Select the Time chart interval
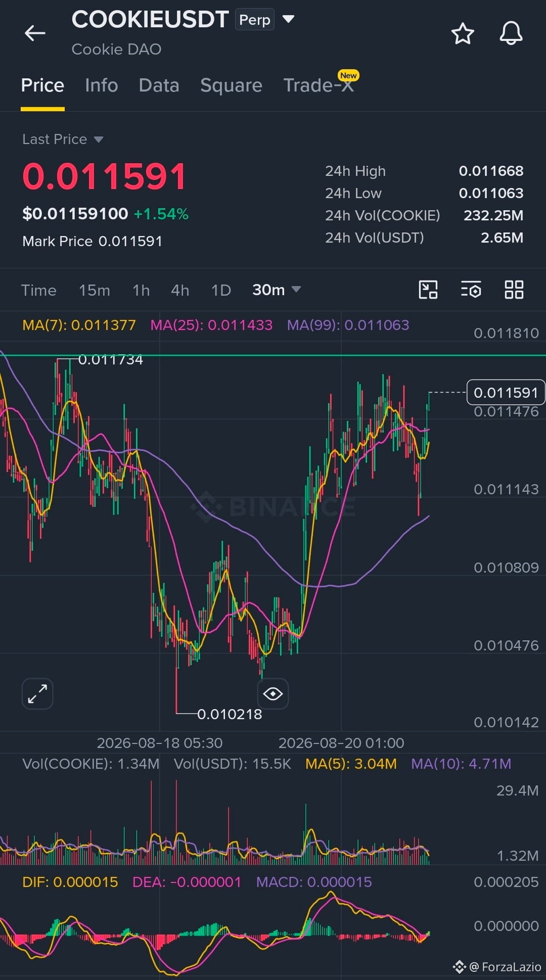 38,290
